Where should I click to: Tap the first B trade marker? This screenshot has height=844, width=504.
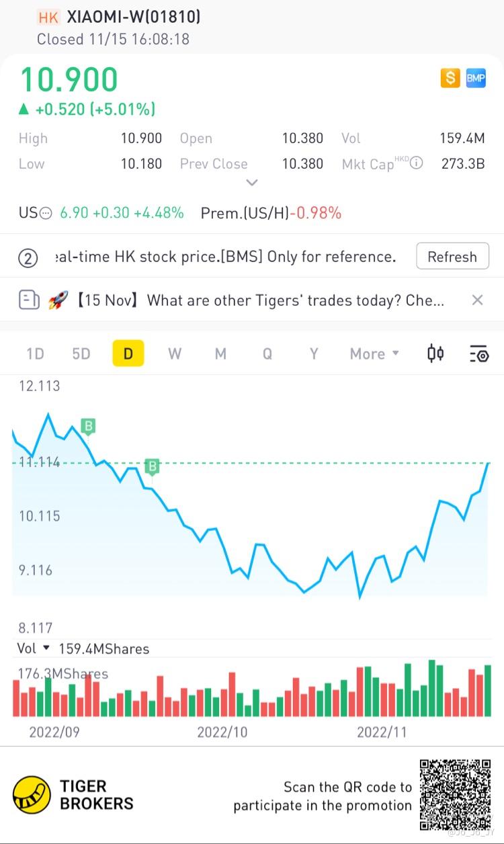88,425
